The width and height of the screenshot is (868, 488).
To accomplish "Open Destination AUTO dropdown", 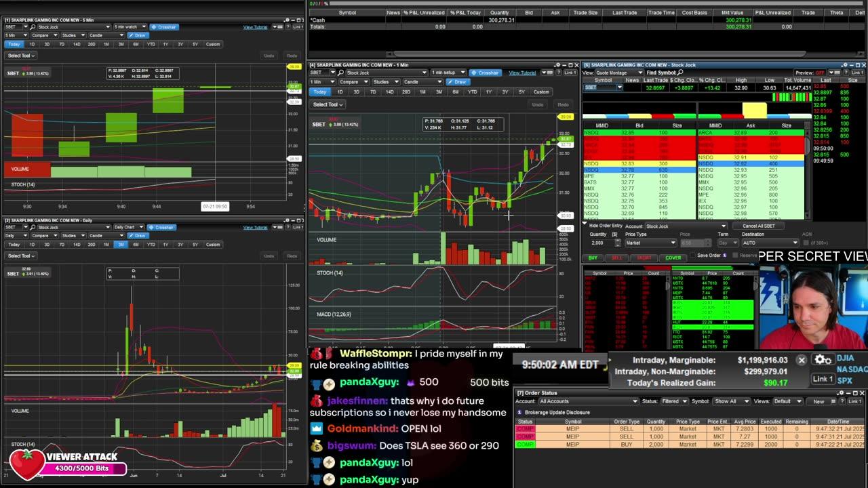I will 770,243.
